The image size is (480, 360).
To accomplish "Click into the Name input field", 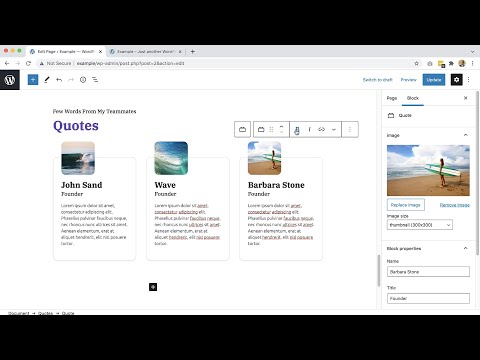I will [x=428, y=272].
